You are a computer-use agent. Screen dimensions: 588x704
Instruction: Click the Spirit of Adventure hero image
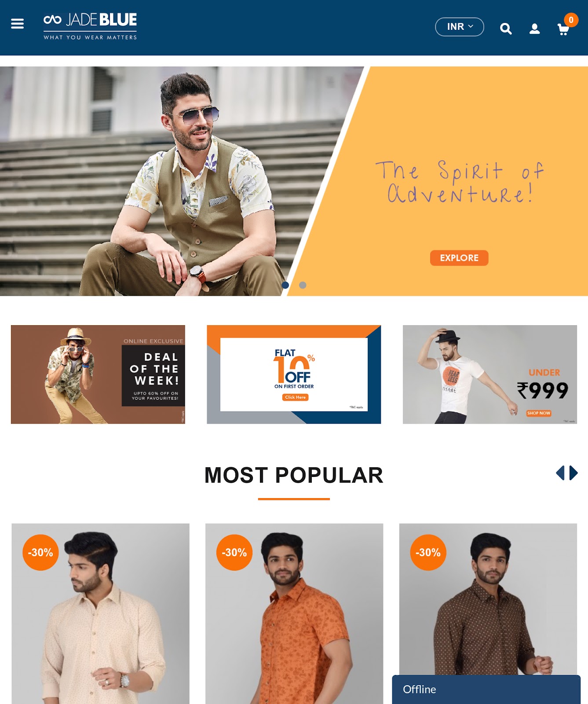pos(294,181)
